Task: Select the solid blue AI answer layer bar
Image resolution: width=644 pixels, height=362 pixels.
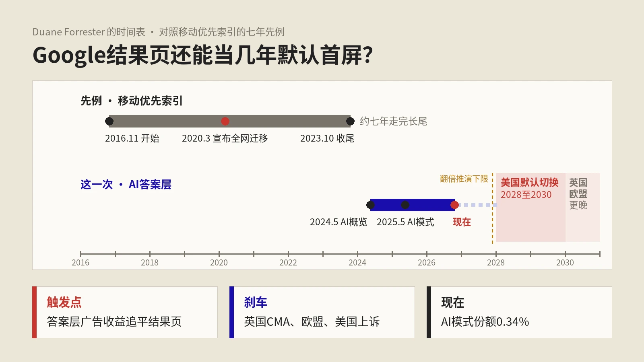Action: pos(413,205)
